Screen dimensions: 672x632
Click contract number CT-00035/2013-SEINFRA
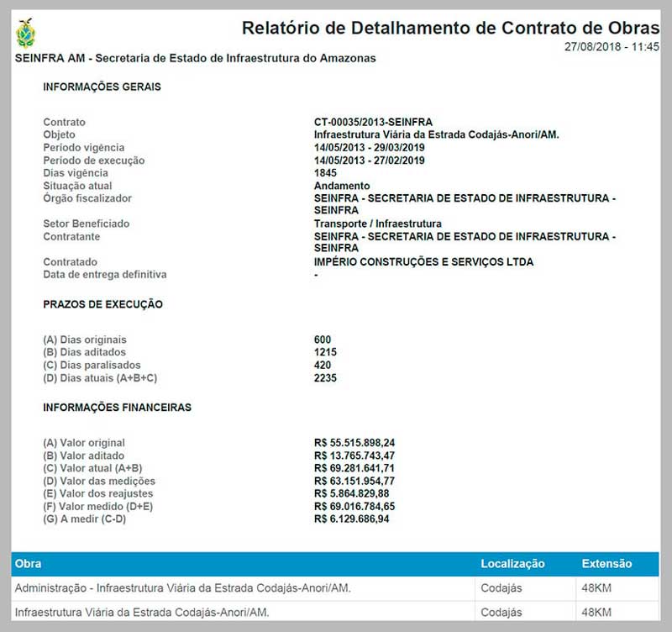[373, 123]
